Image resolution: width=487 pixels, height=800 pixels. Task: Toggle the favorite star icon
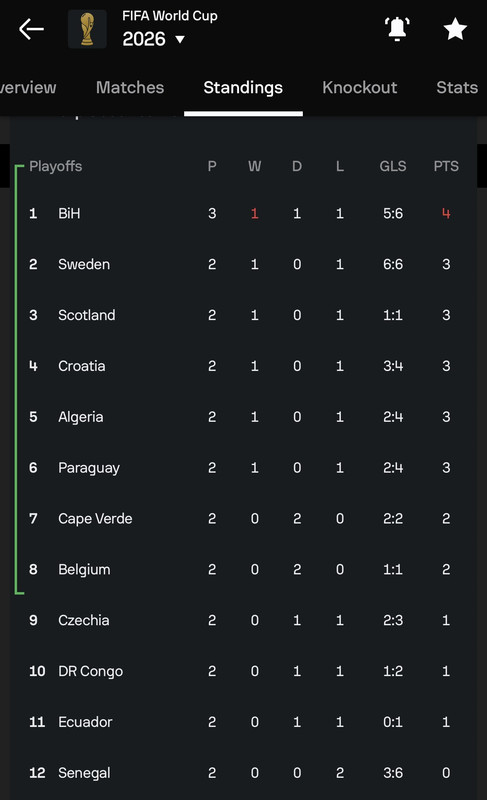(x=455, y=29)
